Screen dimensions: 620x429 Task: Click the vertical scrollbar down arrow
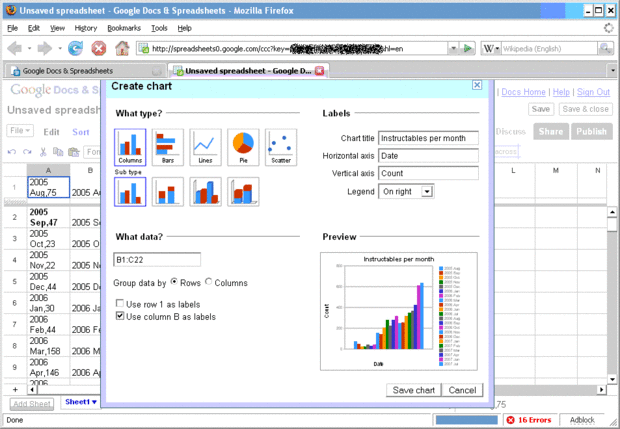point(612,380)
